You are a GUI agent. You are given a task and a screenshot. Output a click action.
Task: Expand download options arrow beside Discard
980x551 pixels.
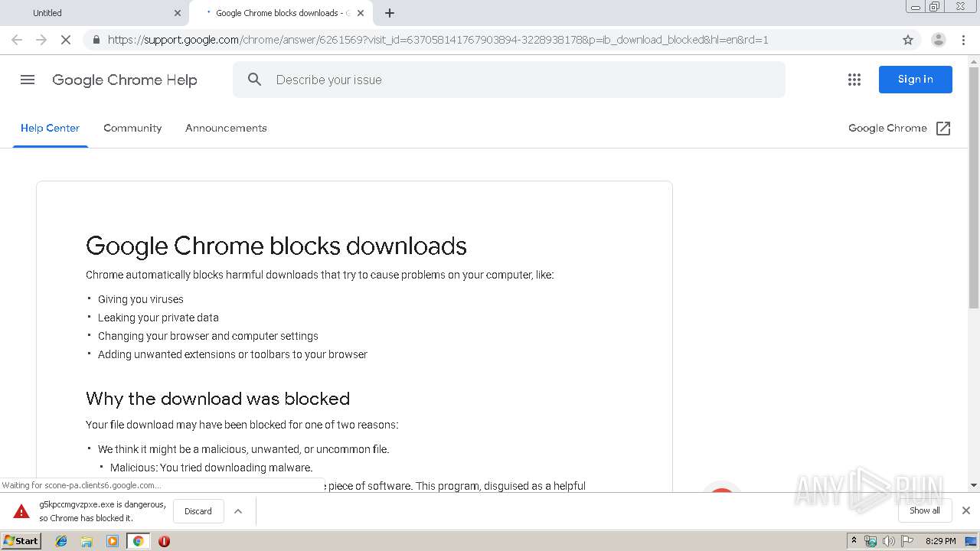pos(238,511)
